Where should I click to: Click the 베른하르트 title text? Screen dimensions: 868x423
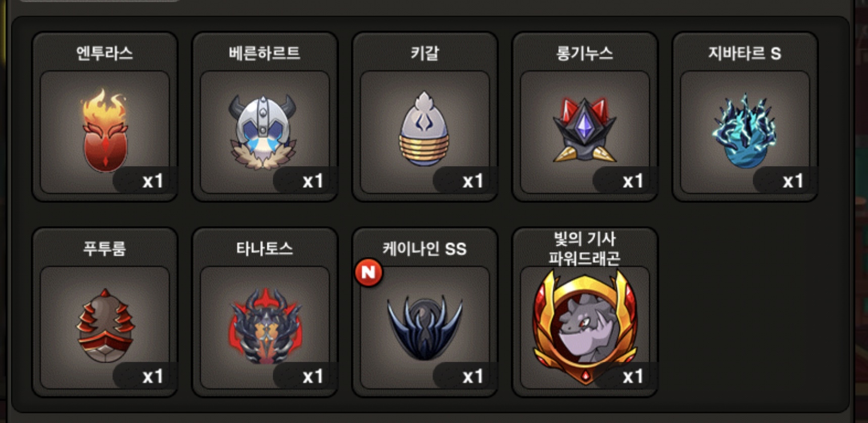264,53
